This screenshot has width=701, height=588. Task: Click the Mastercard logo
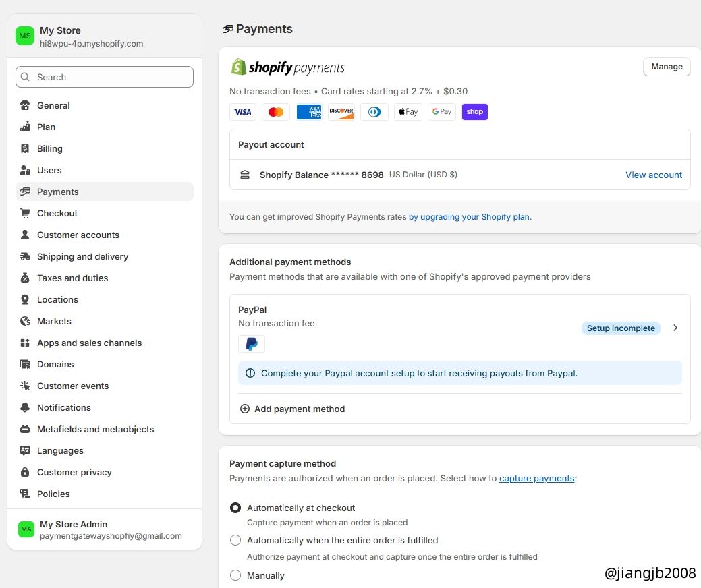click(276, 112)
